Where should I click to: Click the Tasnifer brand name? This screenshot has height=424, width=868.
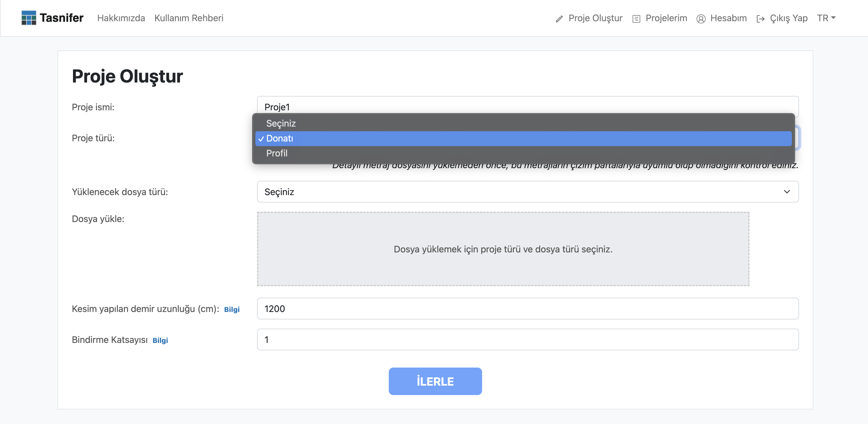point(61,18)
